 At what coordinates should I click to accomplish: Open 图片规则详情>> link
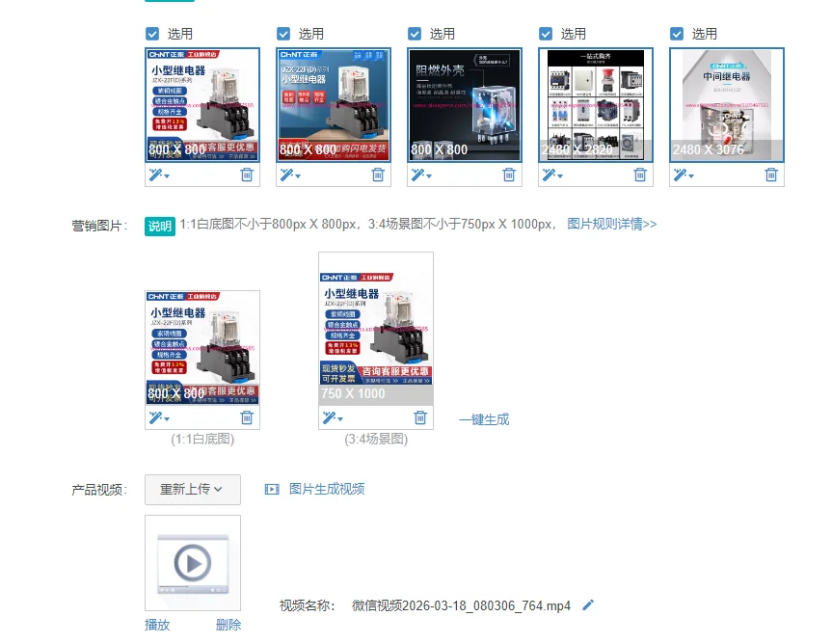612,224
